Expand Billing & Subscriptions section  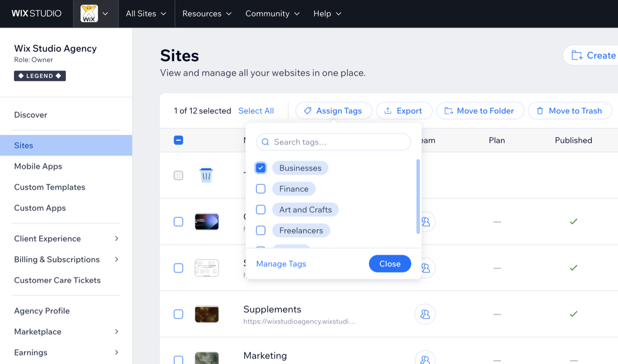[x=66, y=259]
